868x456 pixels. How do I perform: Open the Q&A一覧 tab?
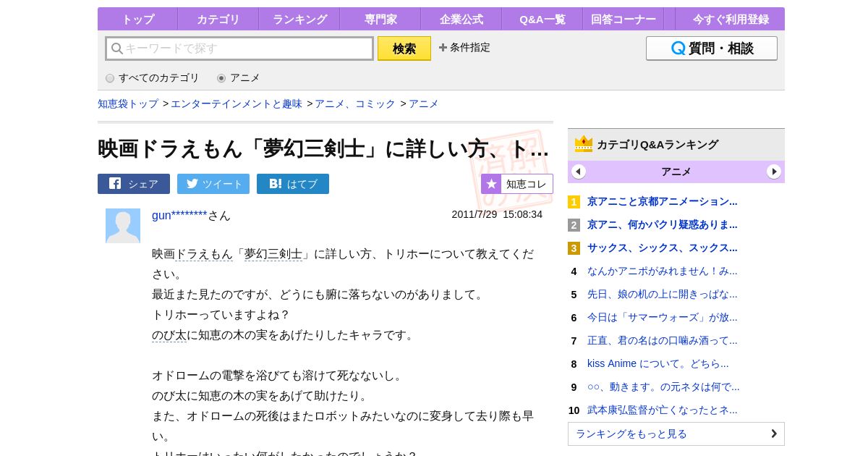542,20
